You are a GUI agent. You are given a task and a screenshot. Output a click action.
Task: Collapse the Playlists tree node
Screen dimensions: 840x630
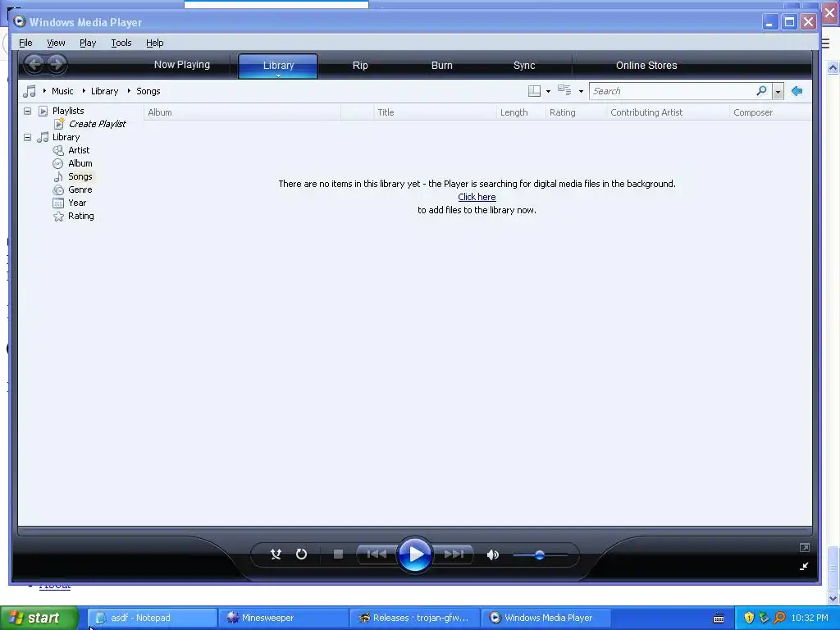pyautogui.click(x=27, y=111)
